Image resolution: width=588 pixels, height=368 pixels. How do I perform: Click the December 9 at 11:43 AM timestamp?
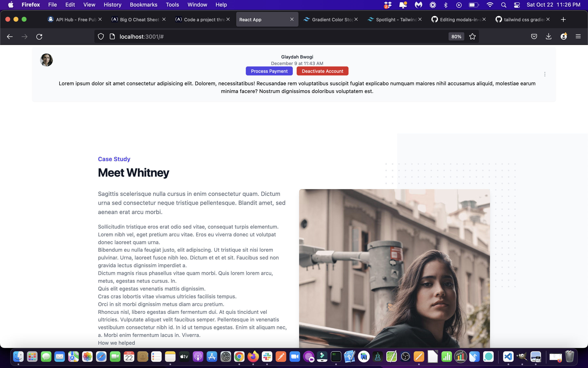[x=297, y=63]
